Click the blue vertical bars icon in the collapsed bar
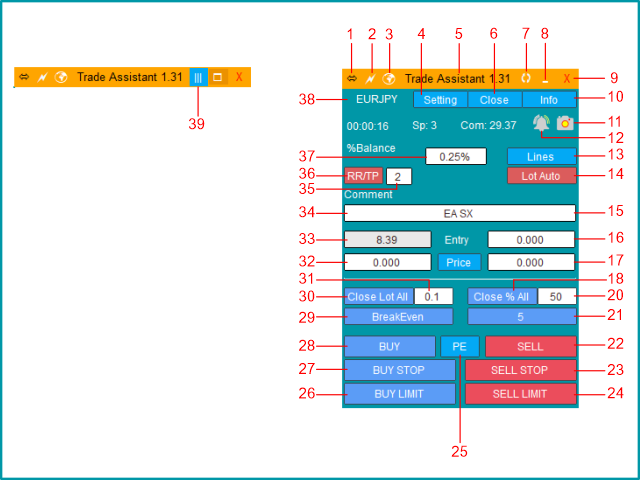The image size is (640, 480). click(x=199, y=77)
